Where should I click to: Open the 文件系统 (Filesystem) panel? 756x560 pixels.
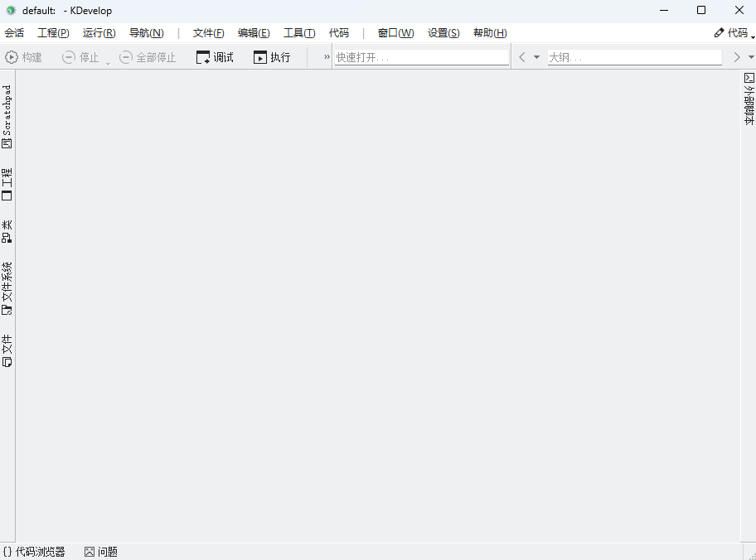pyautogui.click(x=7, y=286)
